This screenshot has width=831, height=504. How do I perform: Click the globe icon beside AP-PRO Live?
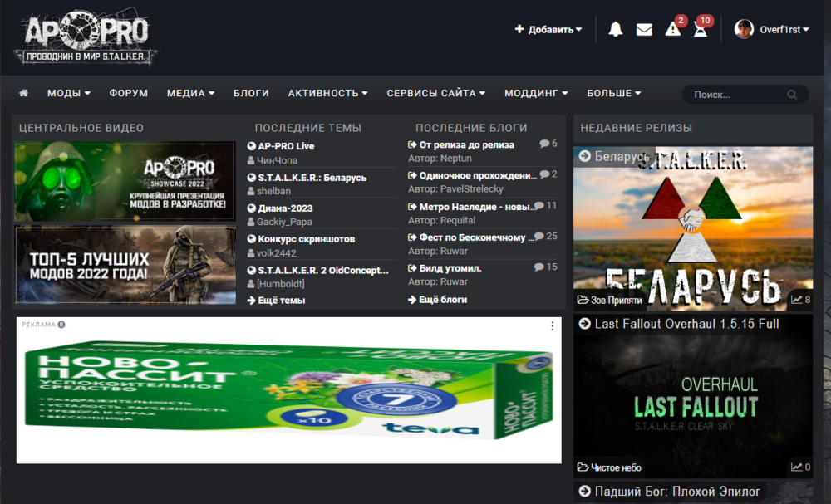(252, 146)
